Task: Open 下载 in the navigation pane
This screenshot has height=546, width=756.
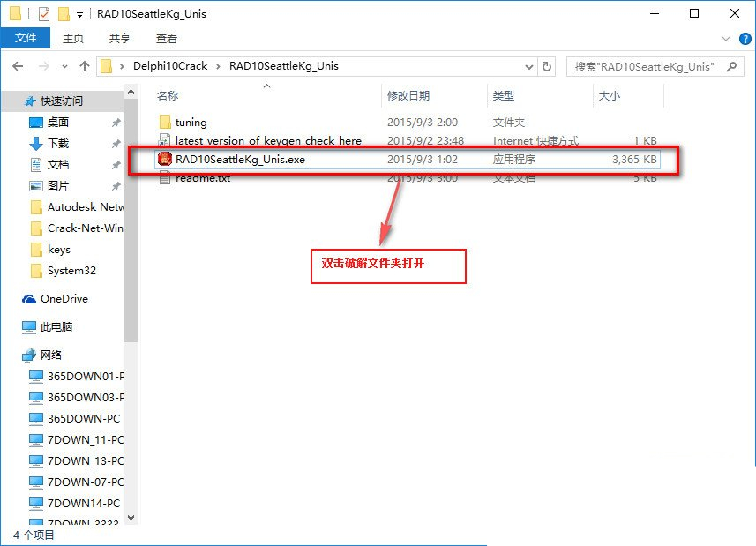Action: click(58, 144)
